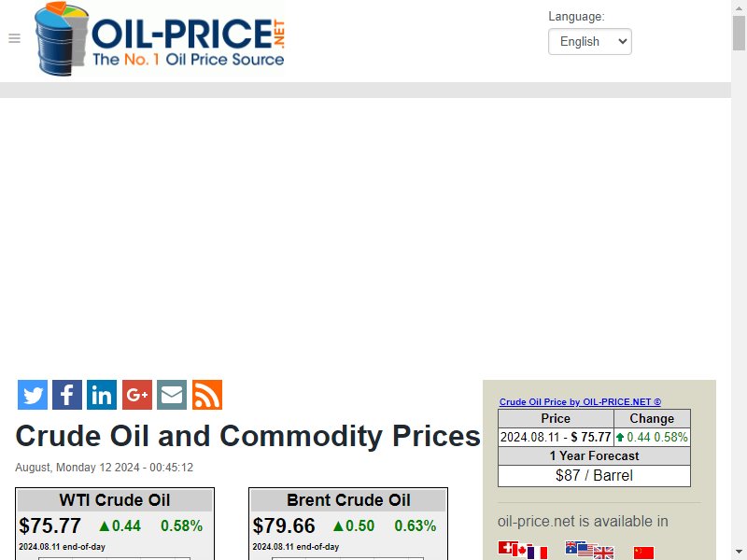Share page via email envelope icon
The width and height of the screenshot is (747, 560).
click(172, 395)
